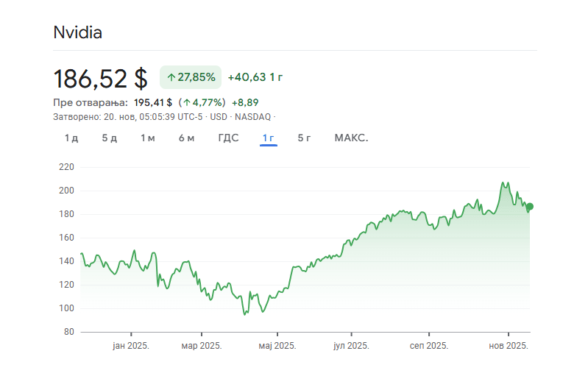Choose the 1 м range tab
Screen dimensions: 588x376
[x=148, y=138]
